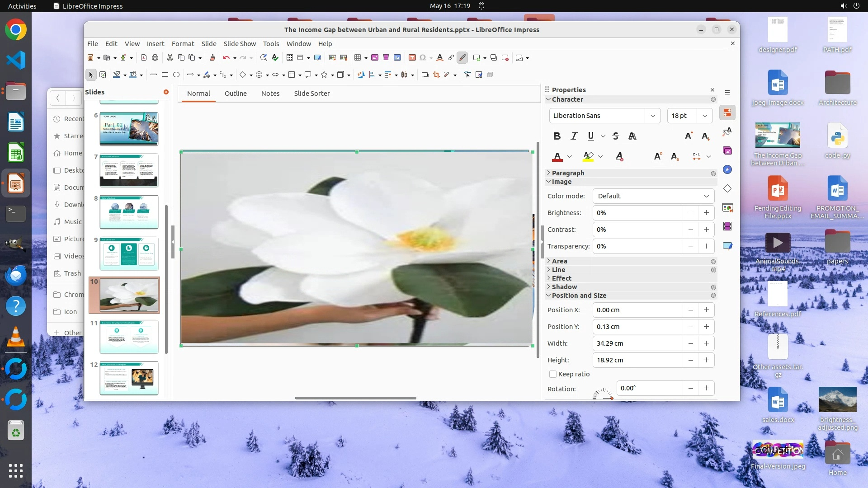The image size is (868, 488).
Task: Select the Ellipse drawing tool
Action: [176, 75]
